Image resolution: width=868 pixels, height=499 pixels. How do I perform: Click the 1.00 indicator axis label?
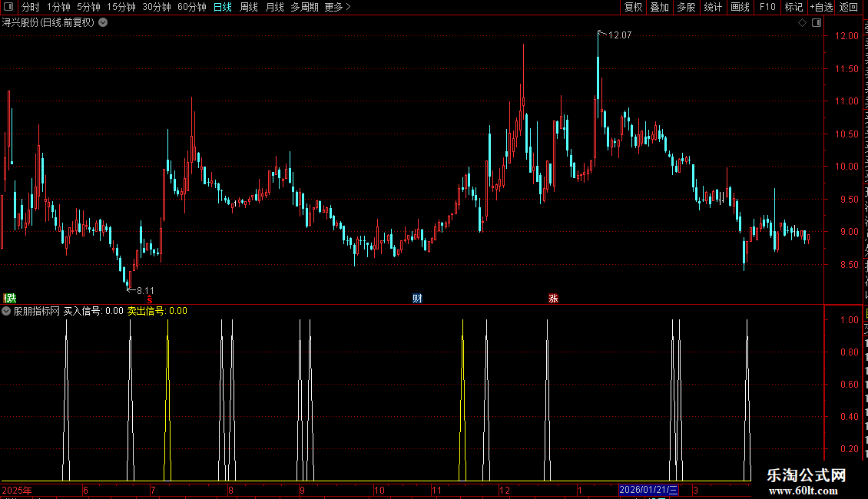pos(849,320)
